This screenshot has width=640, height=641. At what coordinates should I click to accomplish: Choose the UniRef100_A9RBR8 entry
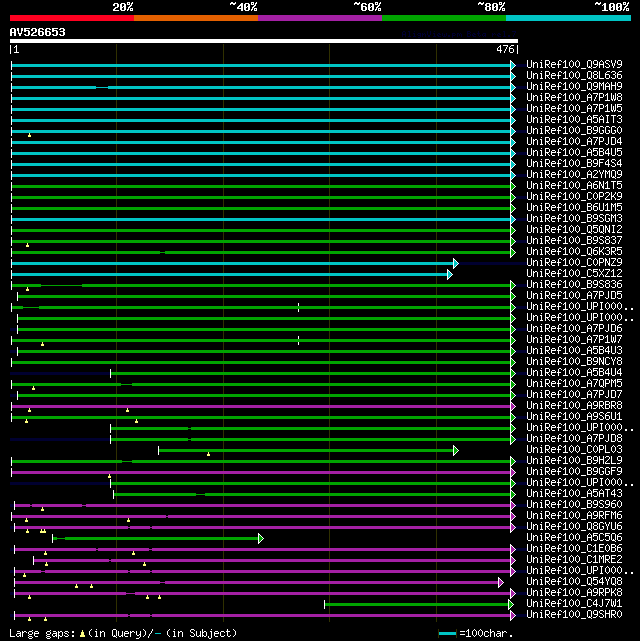574,406
